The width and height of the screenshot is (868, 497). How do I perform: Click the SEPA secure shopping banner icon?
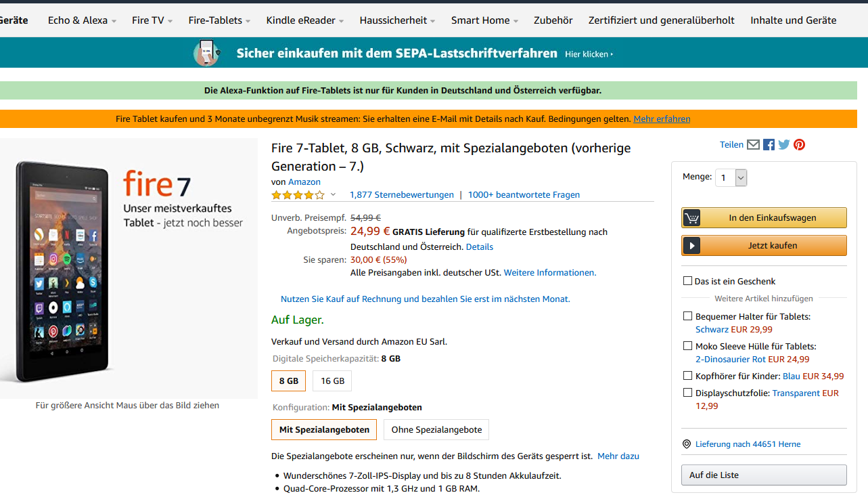click(x=206, y=53)
